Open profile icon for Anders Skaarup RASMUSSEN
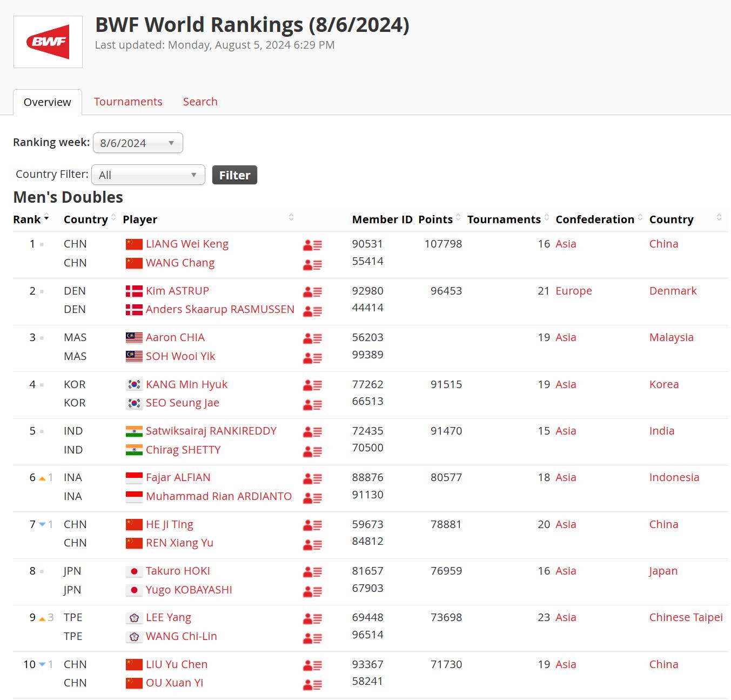 [x=312, y=311]
